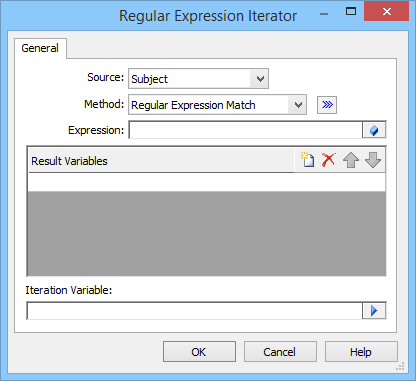Click the double-chevron button next to Method

point(327,105)
